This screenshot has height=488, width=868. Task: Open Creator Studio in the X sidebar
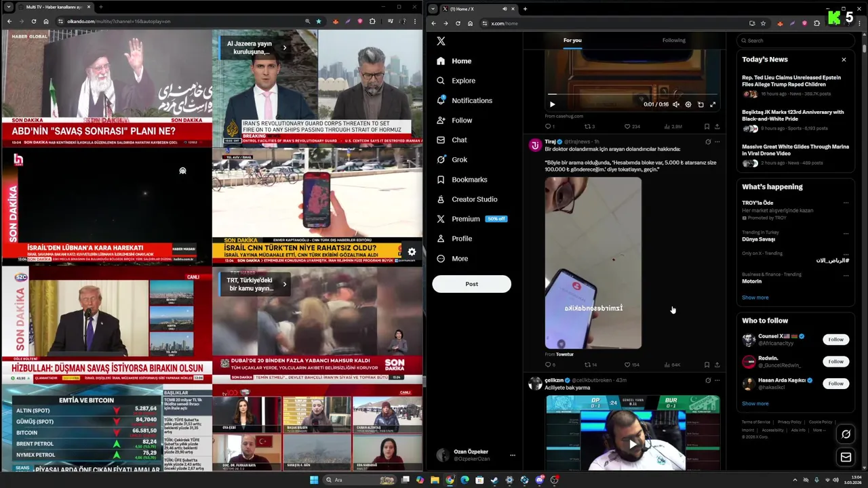(x=467, y=199)
